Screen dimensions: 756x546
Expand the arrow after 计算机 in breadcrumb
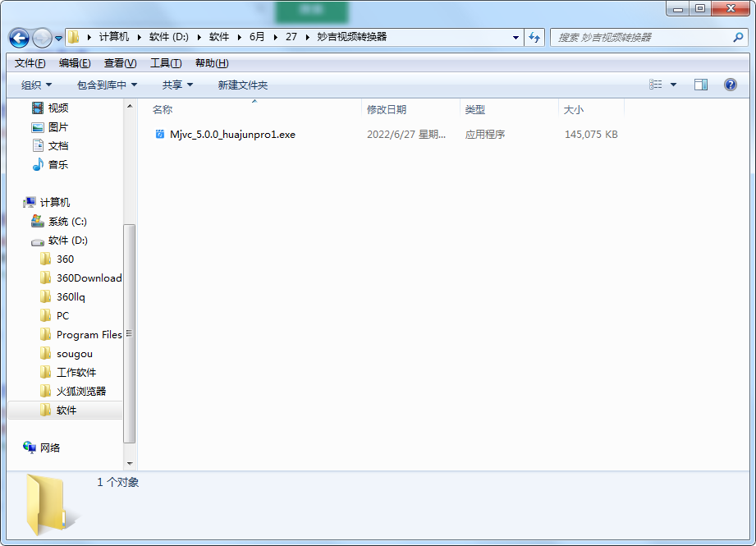[x=139, y=37]
